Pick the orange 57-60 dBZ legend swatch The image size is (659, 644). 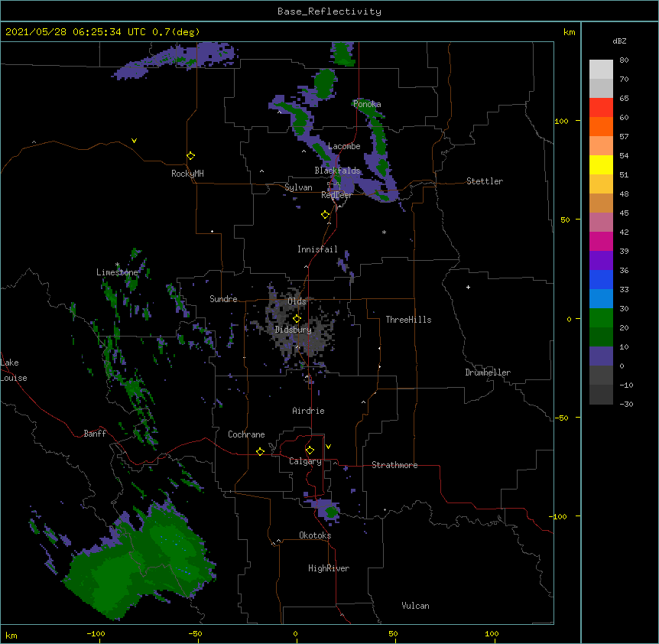pos(601,126)
